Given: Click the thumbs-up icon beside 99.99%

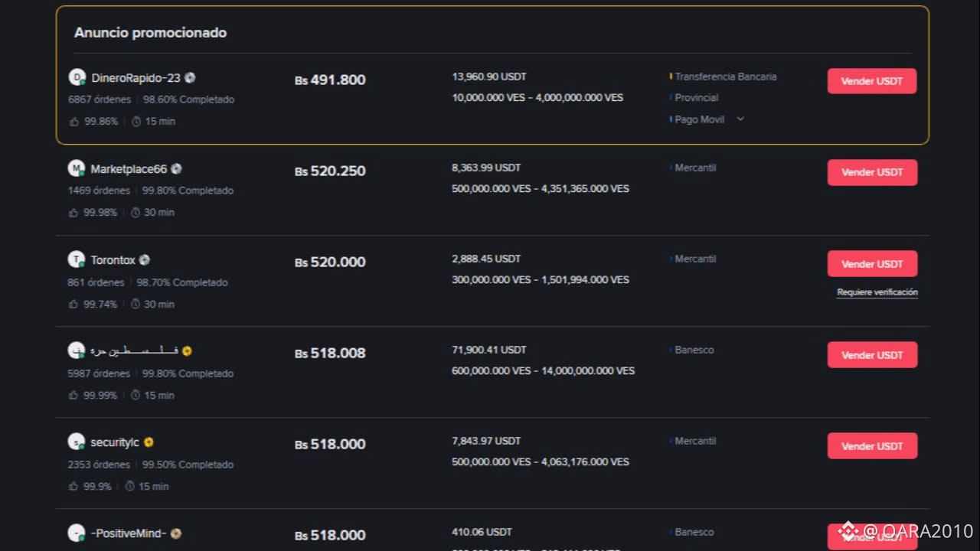Looking at the screenshot, I should tap(74, 396).
